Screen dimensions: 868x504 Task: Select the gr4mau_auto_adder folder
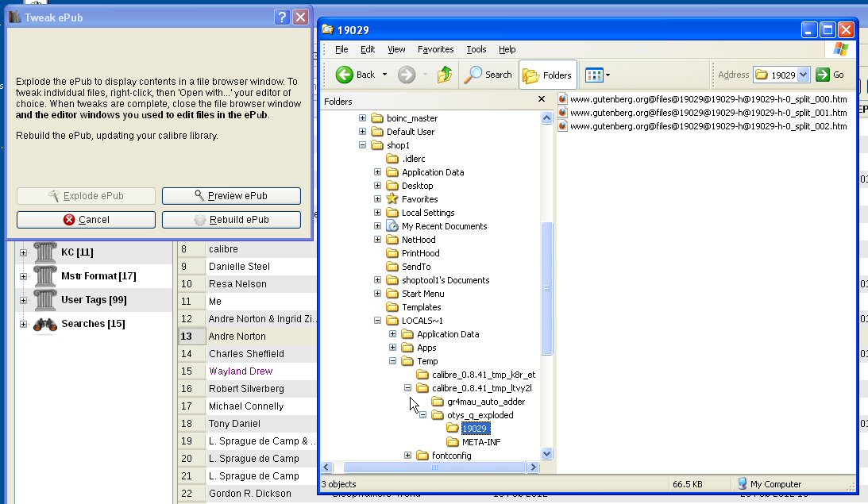click(478, 402)
